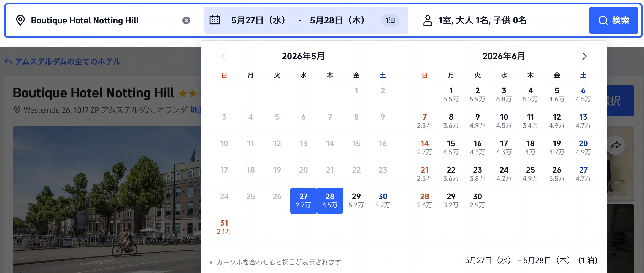Select June 29 priced 3.2万
This screenshot has height=273, width=644.
(451, 200)
